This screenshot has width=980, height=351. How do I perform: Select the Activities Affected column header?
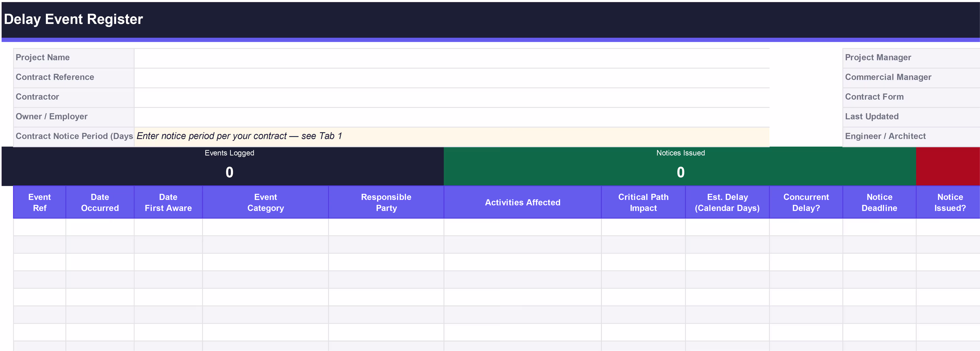pos(523,202)
